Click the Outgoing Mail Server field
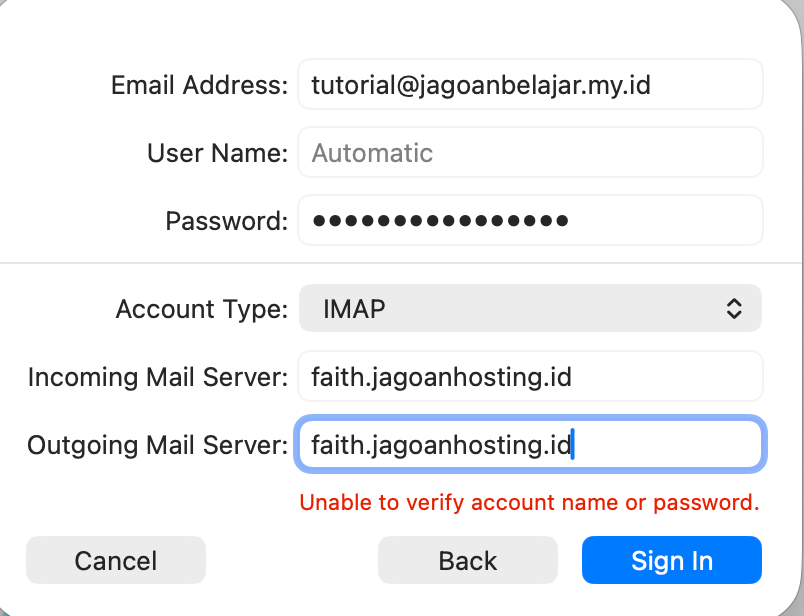This screenshot has height=616, width=804. (x=530, y=444)
